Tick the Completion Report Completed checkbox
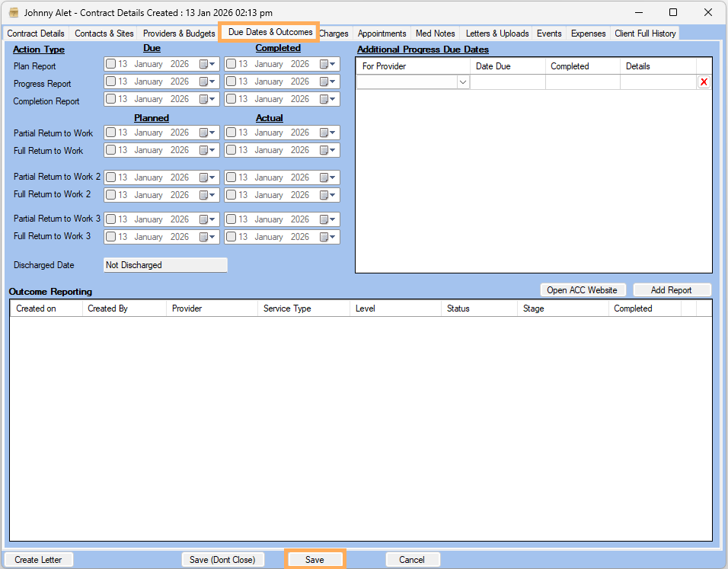 [x=231, y=99]
